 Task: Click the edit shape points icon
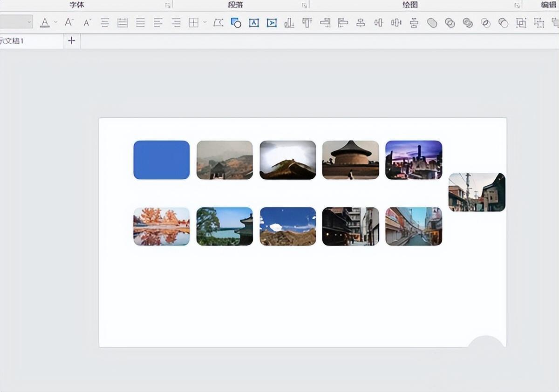(218, 23)
